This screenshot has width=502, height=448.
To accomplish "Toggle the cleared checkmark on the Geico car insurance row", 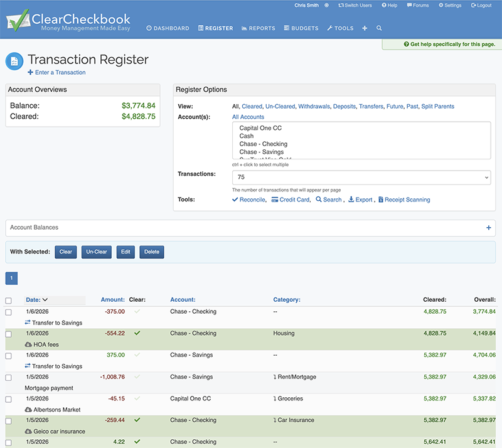I will coord(137,420).
